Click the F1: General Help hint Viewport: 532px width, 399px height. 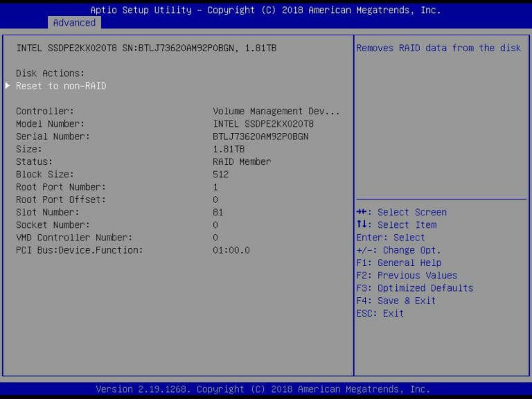399,263
